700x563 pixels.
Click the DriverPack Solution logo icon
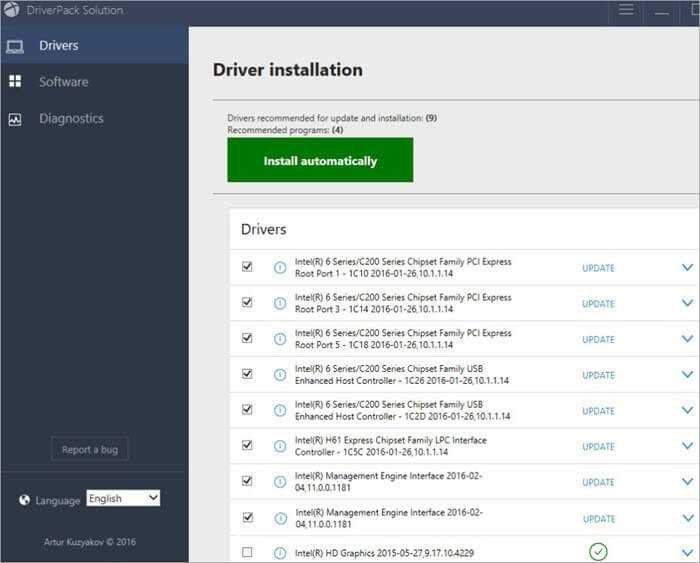click(11, 9)
